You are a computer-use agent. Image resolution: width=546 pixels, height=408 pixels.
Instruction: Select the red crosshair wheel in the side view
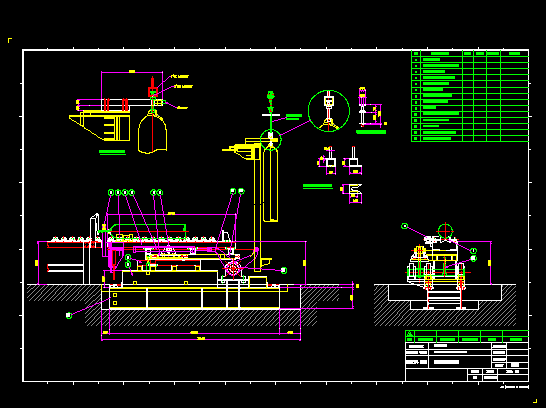tap(445, 231)
